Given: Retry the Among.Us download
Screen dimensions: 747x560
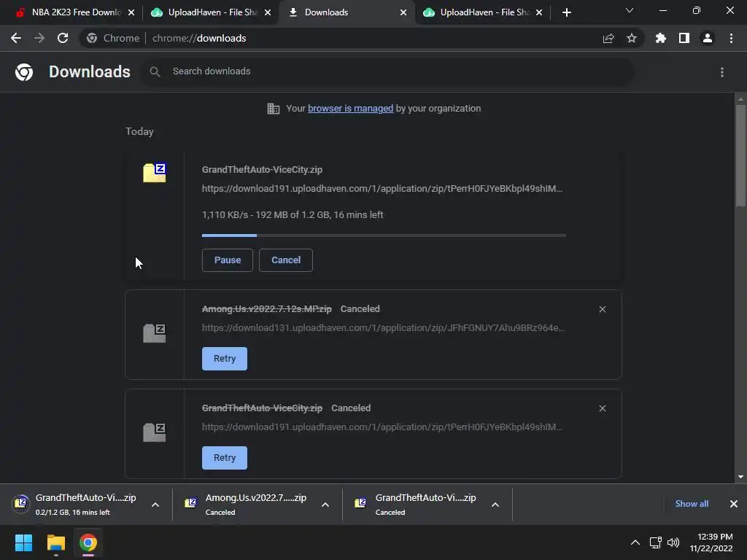Looking at the screenshot, I should [225, 359].
